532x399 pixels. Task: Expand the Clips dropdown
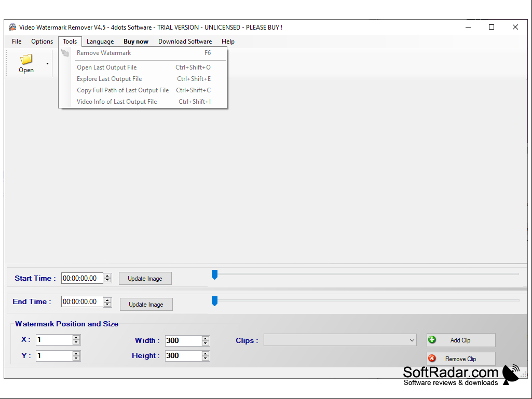[x=412, y=340]
